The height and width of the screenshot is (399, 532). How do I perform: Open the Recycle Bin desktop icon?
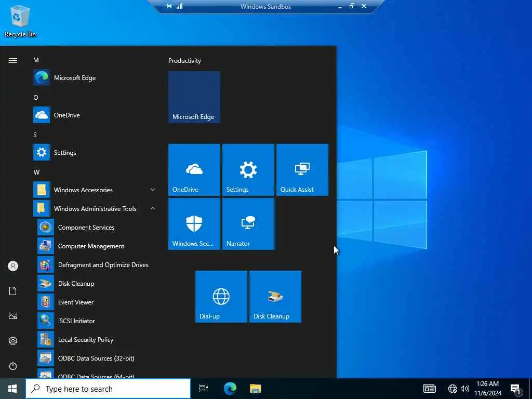pos(20,22)
